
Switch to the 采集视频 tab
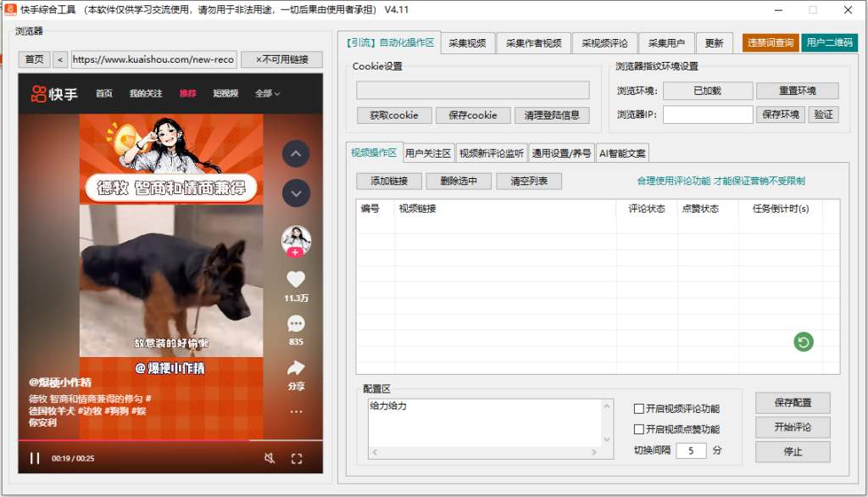[x=467, y=43]
